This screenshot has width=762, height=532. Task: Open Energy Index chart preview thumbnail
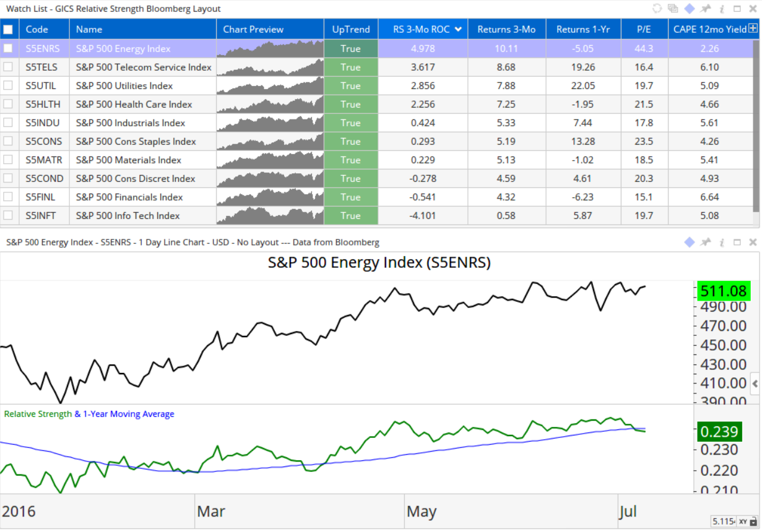[270, 48]
